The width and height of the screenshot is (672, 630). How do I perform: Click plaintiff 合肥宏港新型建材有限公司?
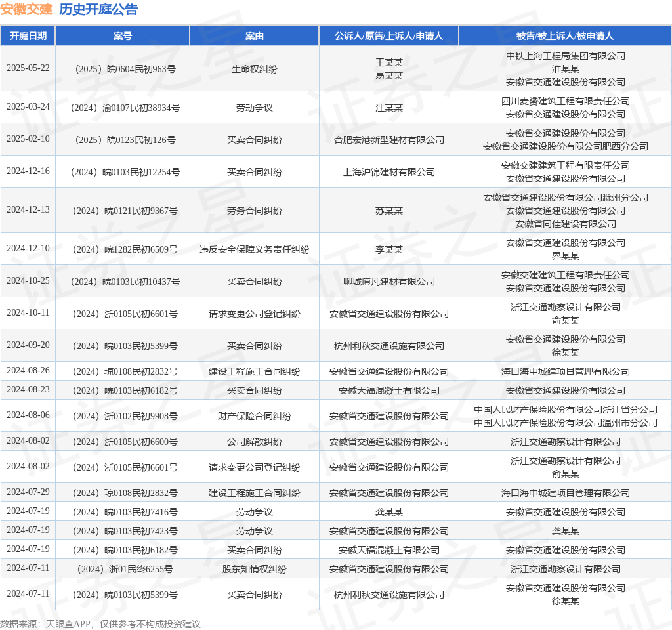(x=389, y=140)
